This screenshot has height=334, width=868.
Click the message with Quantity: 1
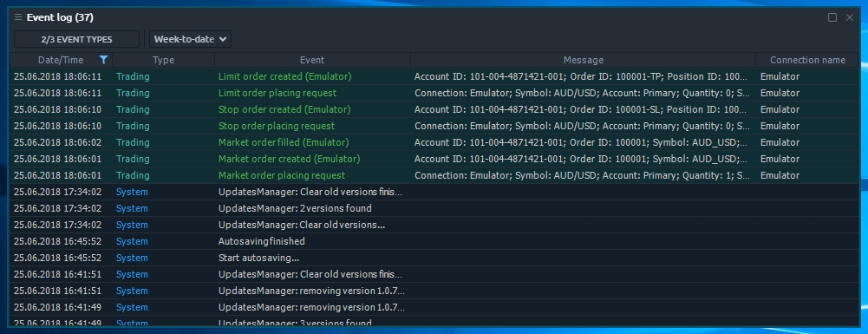[x=583, y=175]
